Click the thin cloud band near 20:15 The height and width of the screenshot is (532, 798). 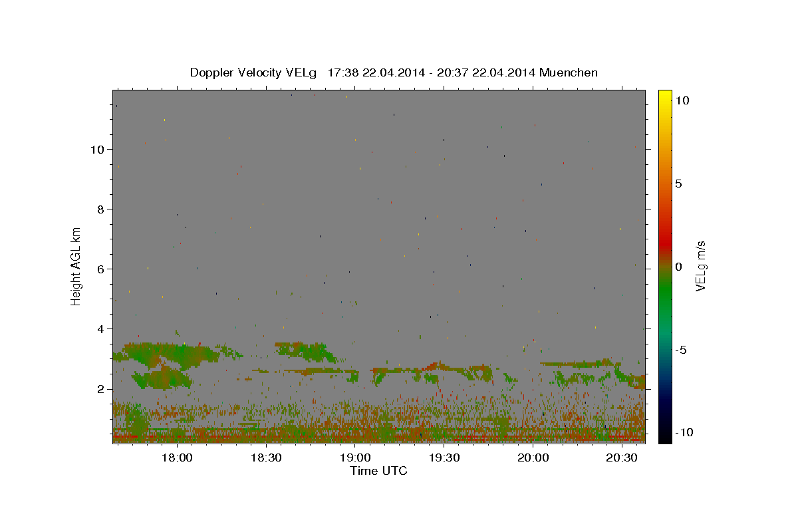tap(579, 364)
